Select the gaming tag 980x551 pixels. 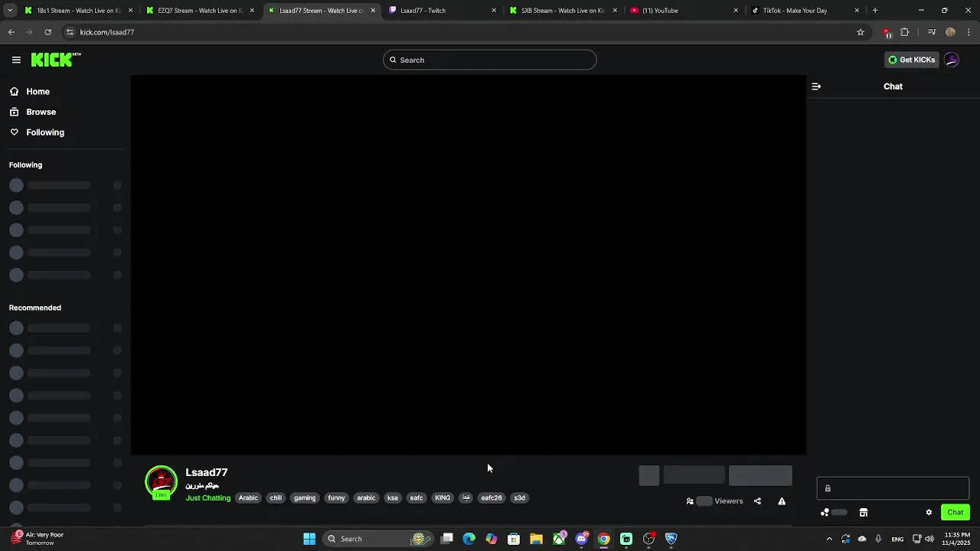[305, 498]
